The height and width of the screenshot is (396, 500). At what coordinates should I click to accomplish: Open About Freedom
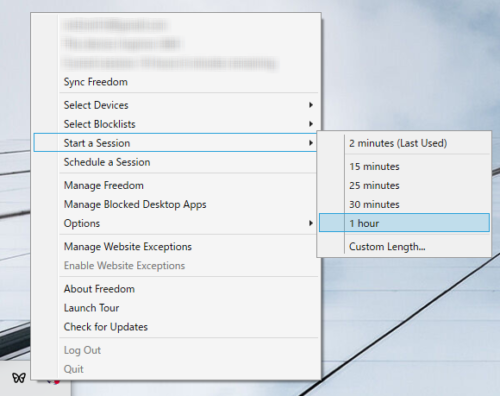[176, 289]
